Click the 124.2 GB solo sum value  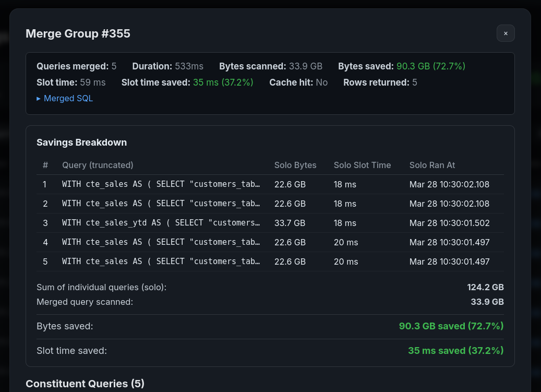pyautogui.click(x=485, y=287)
